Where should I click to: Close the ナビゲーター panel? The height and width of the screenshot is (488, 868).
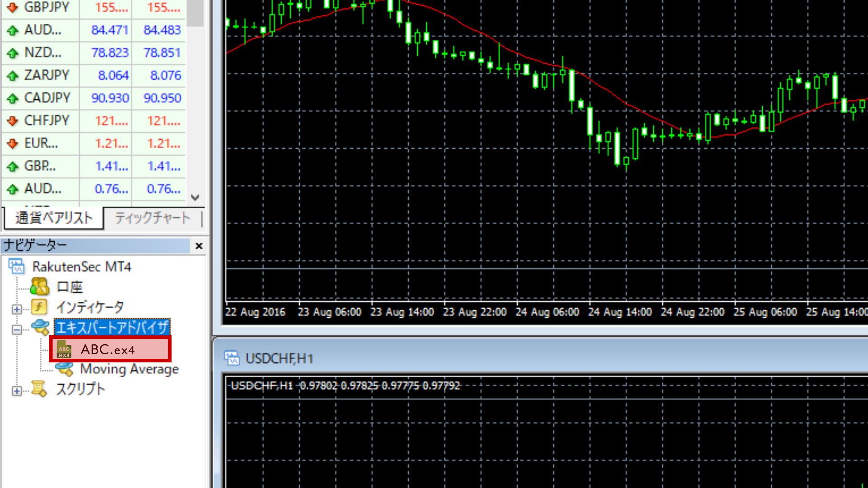pyautogui.click(x=199, y=246)
